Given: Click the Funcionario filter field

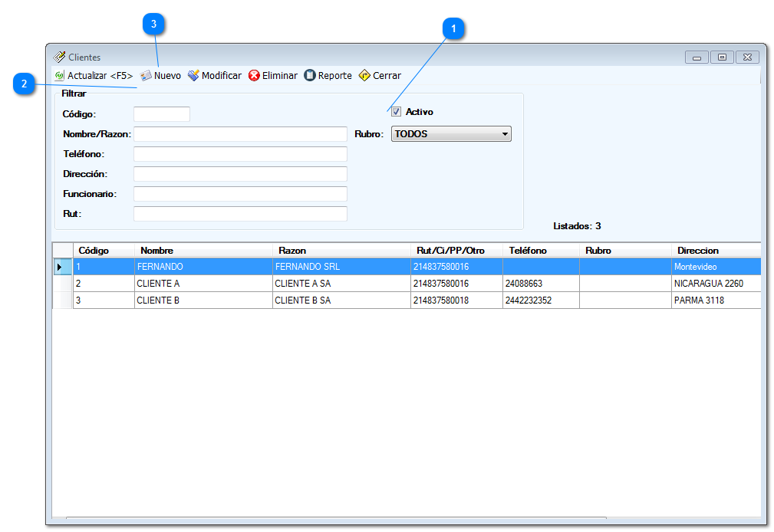Looking at the screenshot, I should point(240,194).
